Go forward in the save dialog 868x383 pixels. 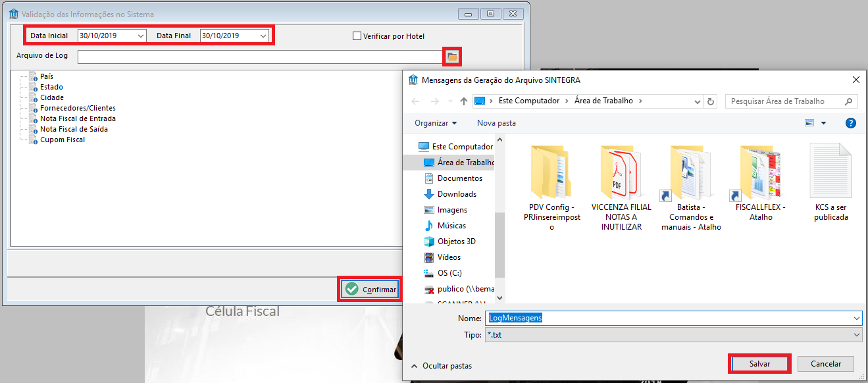(x=434, y=101)
